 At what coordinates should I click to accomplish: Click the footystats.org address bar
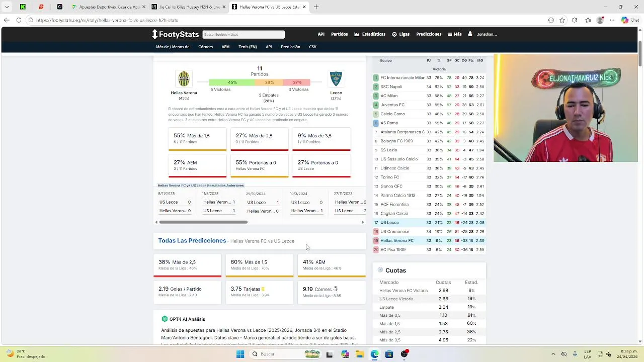pos(287,20)
